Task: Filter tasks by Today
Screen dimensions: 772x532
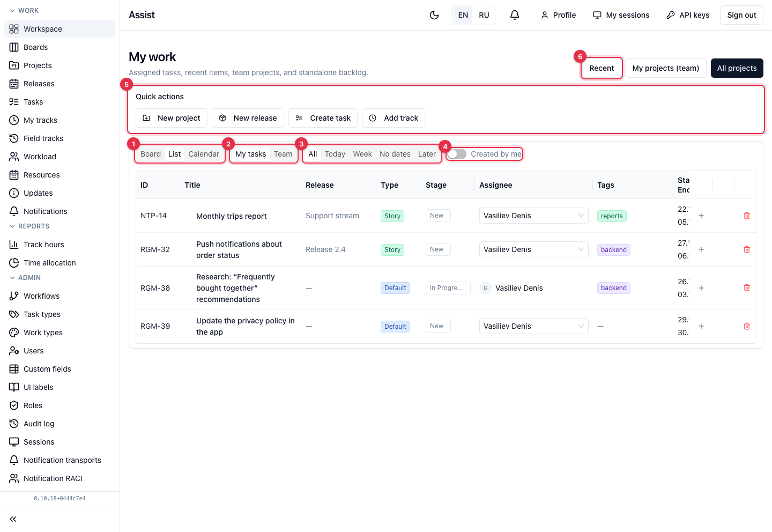Action: pos(335,154)
